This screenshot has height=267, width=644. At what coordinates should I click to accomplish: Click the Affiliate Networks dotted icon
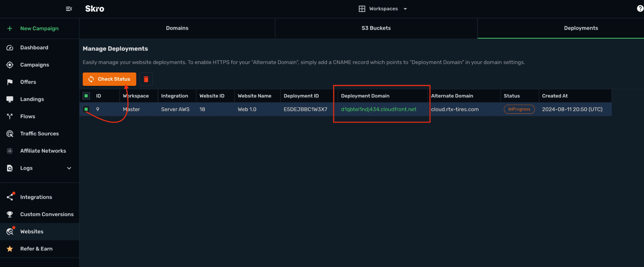tap(10, 151)
